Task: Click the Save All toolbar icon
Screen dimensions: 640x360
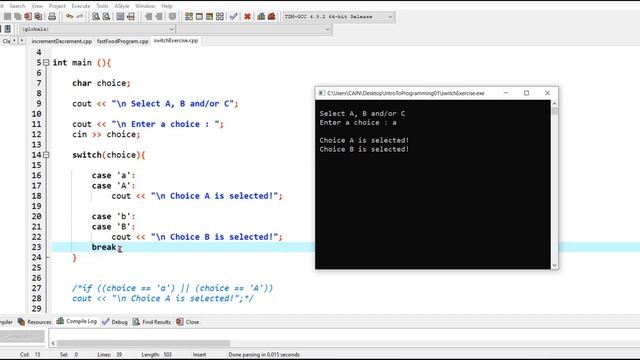Action: 18,17
